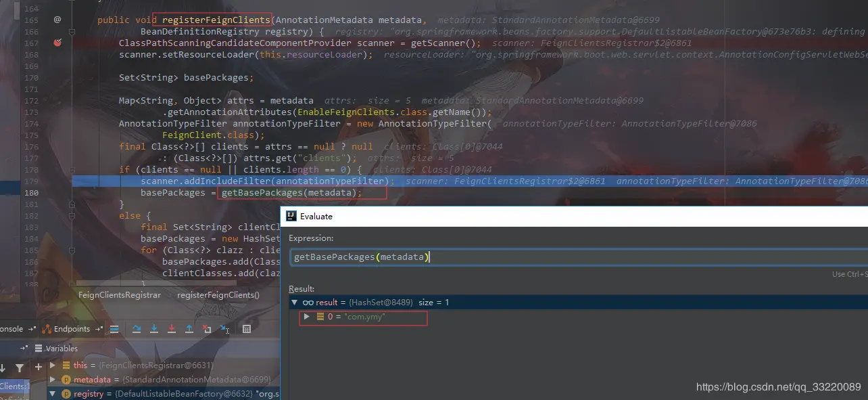Click into the Expression input field
The image size is (868, 400).
579,257
